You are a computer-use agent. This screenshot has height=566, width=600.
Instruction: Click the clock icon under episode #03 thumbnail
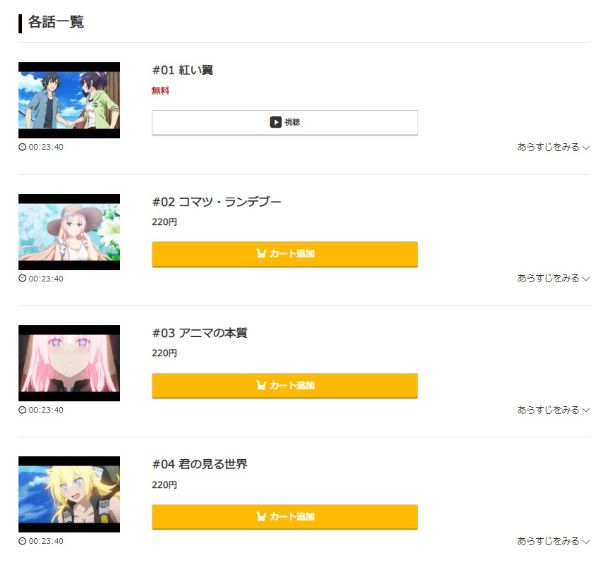pos(22,410)
